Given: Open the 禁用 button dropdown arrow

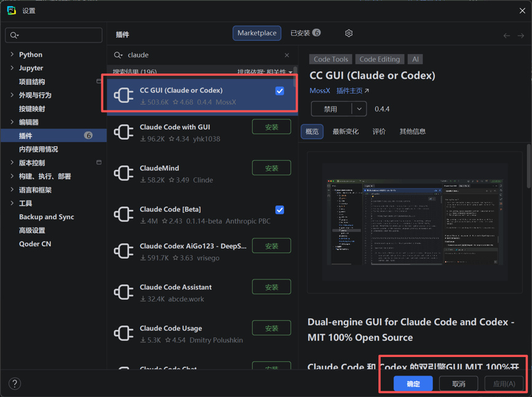Looking at the screenshot, I should coord(359,109).
